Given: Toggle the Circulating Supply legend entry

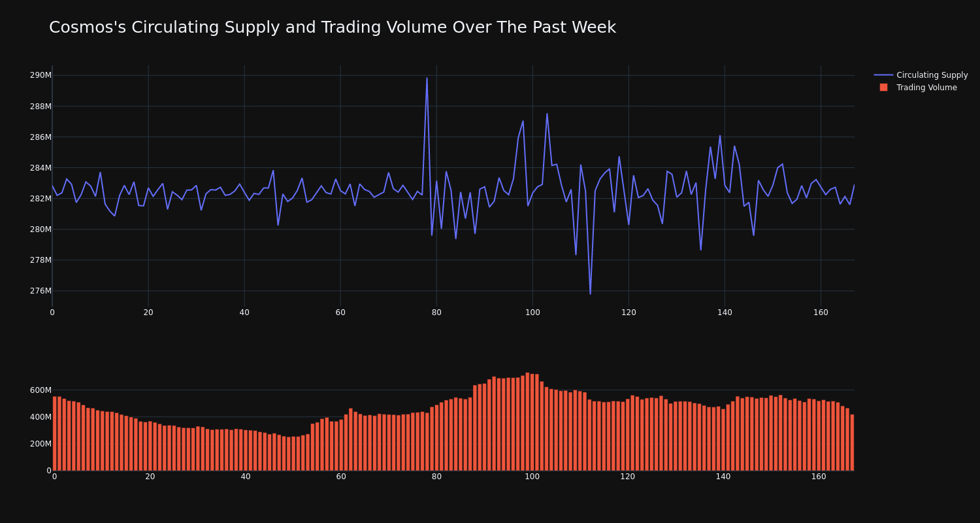Looking at the screenshot, I should 921,75.
